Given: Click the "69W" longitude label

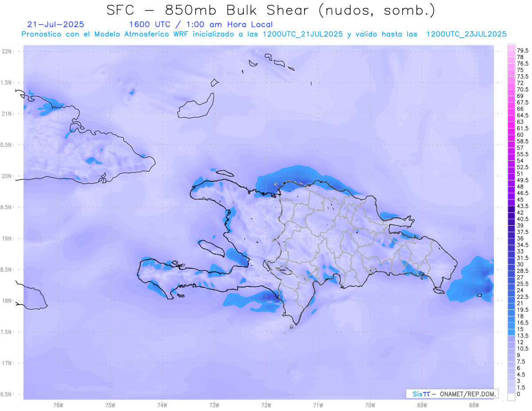Looking at the screenshot, I should point(422,405).
